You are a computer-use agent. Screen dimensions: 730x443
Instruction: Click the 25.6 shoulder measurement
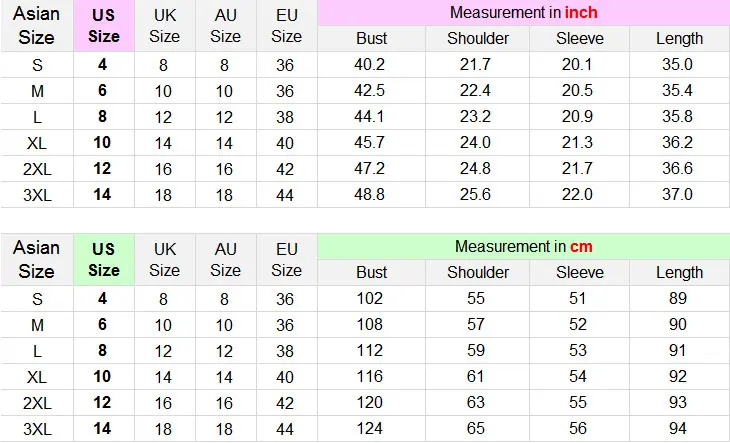475,194
